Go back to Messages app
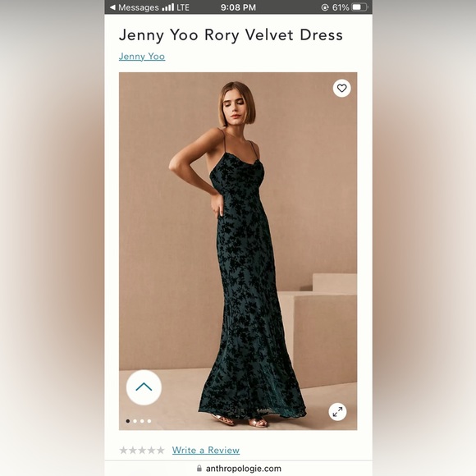This screenshot has width=476, height=476. click(x=135, y=7)
